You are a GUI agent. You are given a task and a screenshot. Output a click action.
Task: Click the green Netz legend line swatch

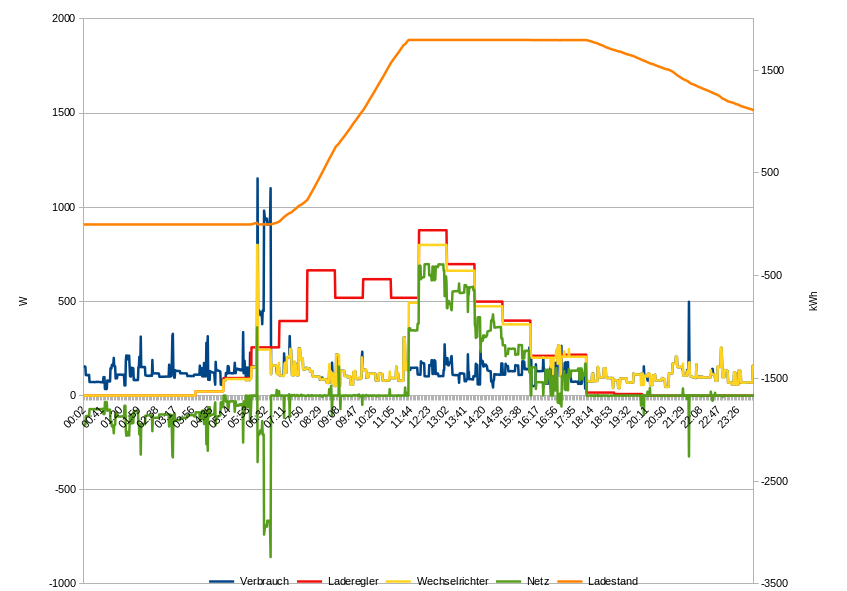tap(510, 581)
